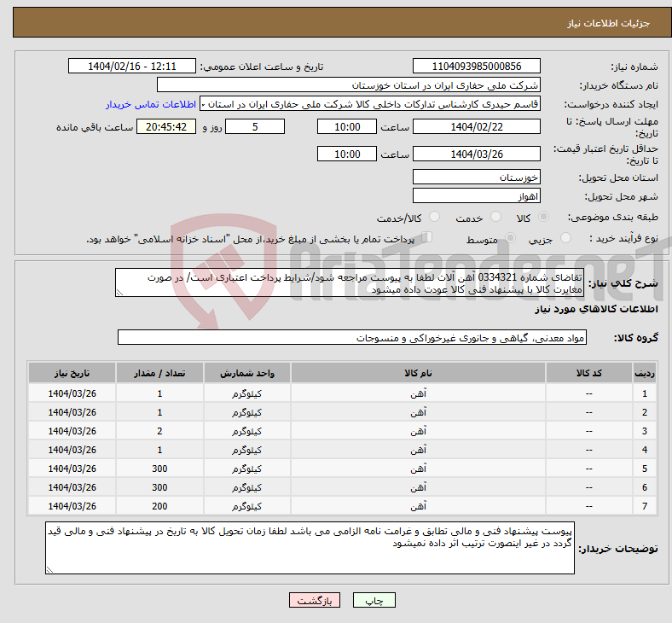The width and height of the screenshot is (672, 623).
Task: Click quantity 2 in row 3
Action: click(x=159, y=431)
